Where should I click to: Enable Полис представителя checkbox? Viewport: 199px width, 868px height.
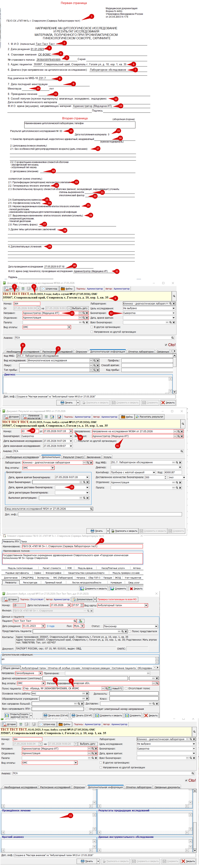tap(130, 631)
